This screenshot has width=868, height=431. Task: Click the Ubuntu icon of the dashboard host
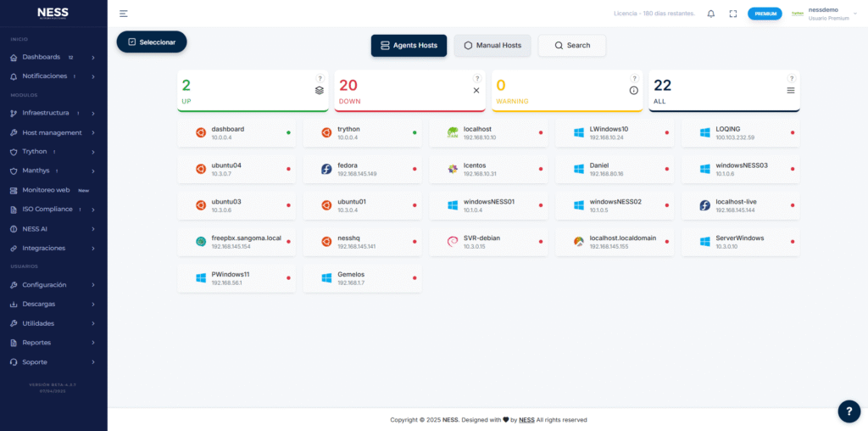pyautogui.click(x=200, y=133)
